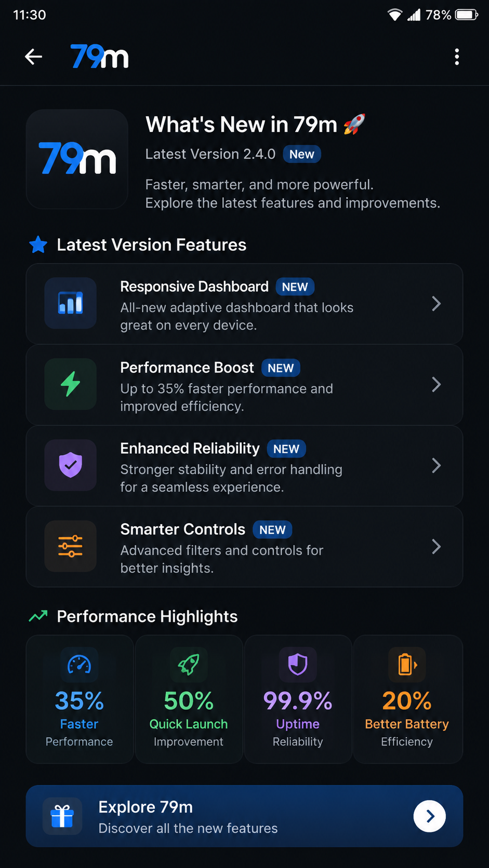Image resolution: width=489 pixels, height=868 pixels.
Task: Select the 99.9% Uptime Reliability card
Action: [298, 699]
